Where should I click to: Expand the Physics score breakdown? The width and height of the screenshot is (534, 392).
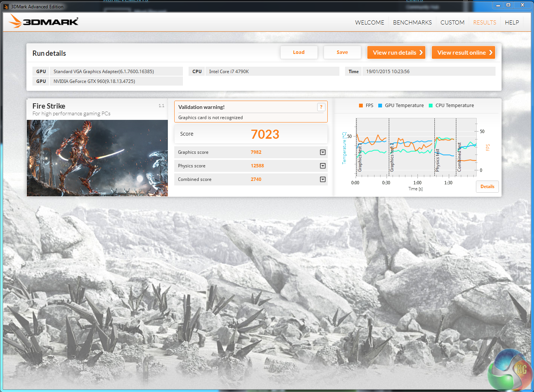click(323, 166)
